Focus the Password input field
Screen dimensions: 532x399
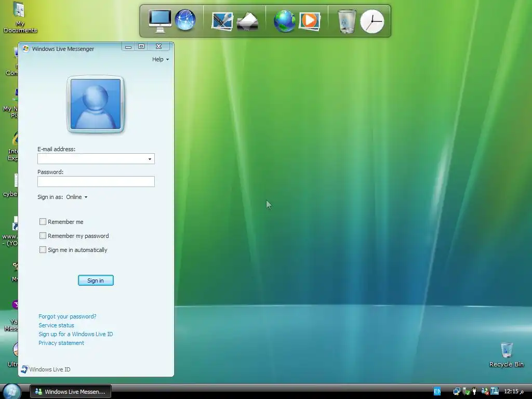tap(96, 181)
